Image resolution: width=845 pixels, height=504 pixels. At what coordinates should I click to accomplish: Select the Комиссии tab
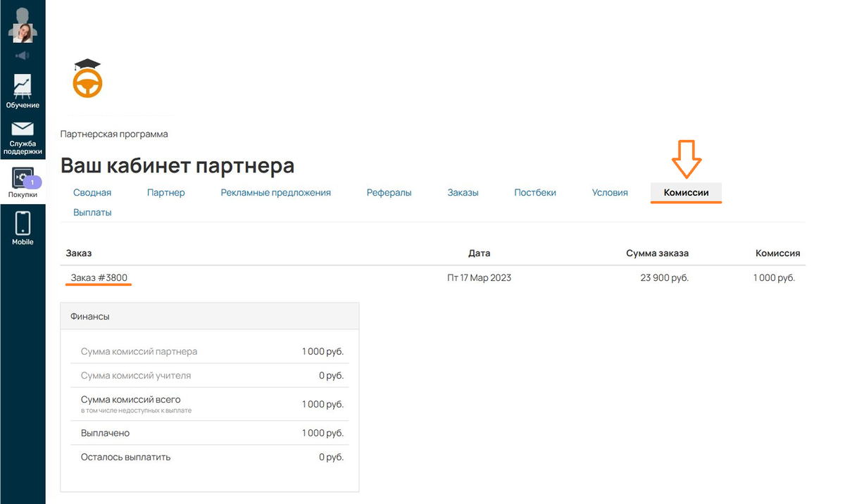pyautogui.click(x=687, y=192)
